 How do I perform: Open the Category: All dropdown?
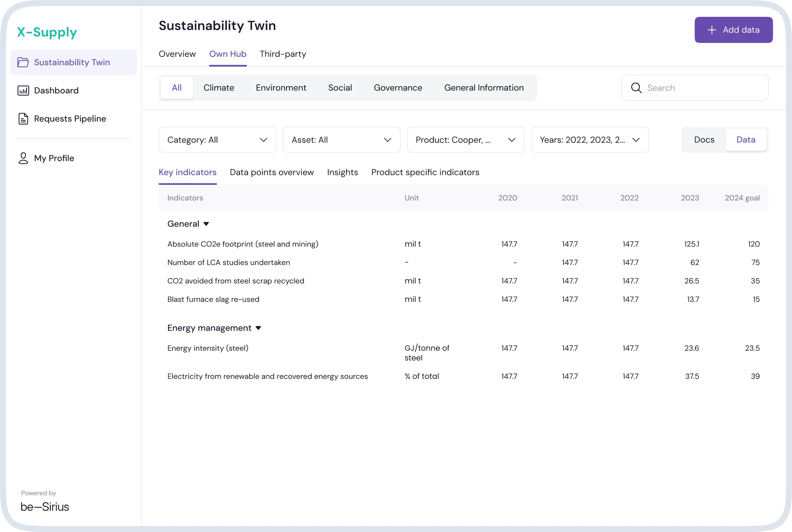point(217,140)
